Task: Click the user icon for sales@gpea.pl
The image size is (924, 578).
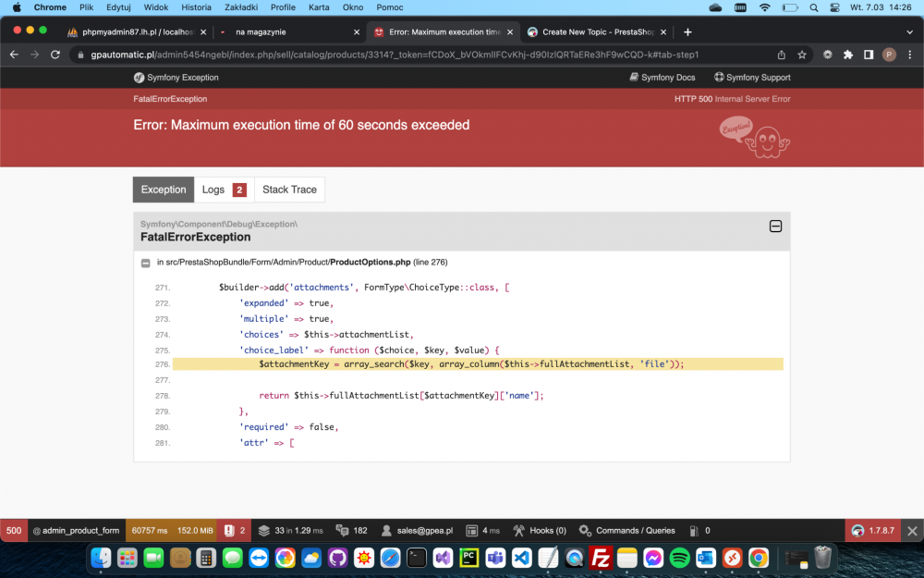Action: 386,530
